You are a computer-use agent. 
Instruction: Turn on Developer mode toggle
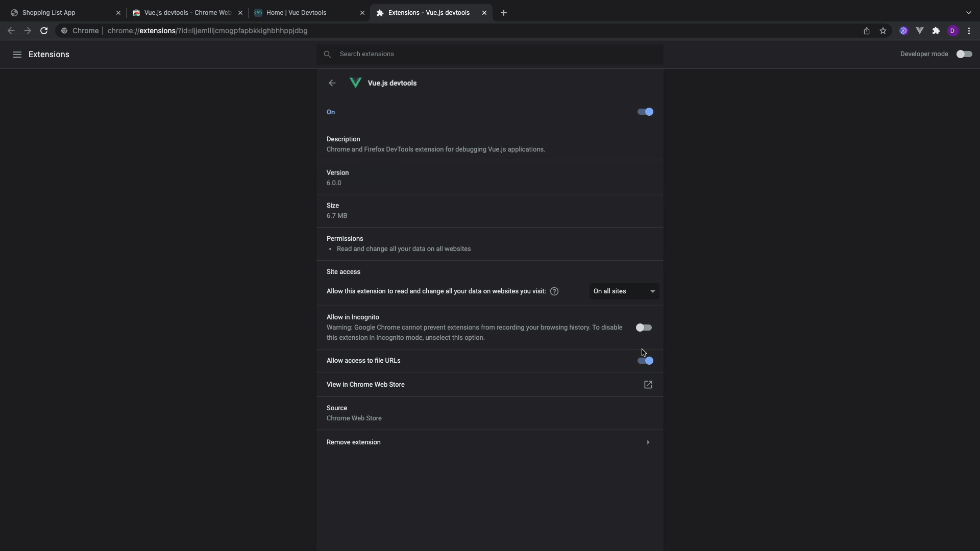[x=964, y=54]
